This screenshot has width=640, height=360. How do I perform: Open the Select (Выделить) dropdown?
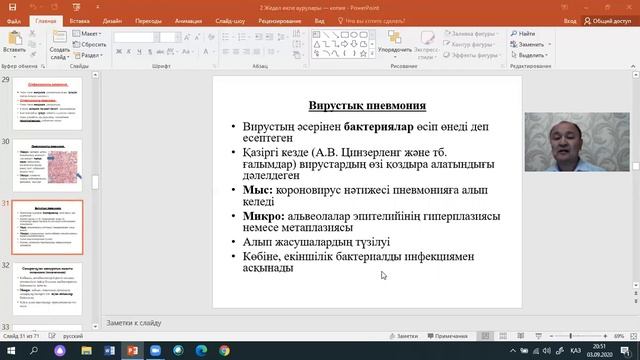tap(529, 55)
